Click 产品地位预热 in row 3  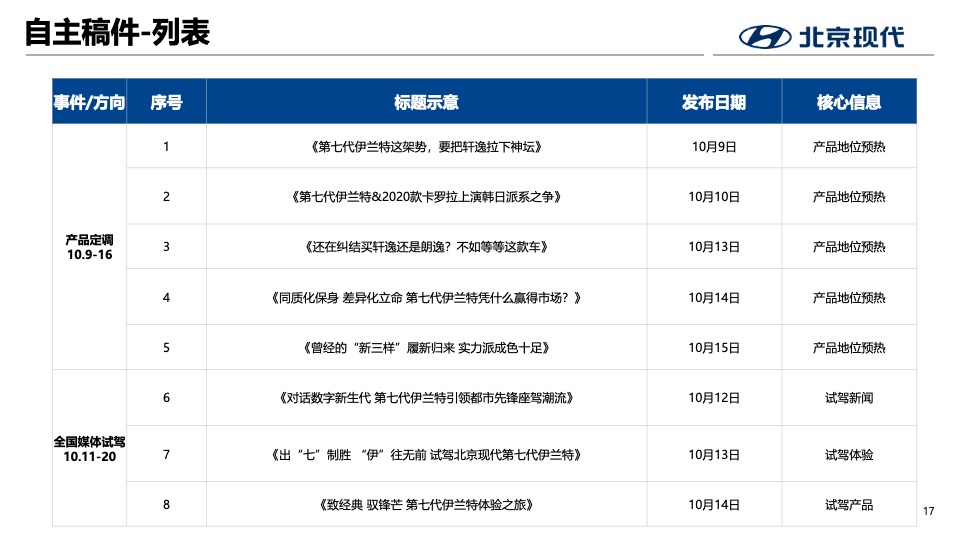pyautogui.click(x=849, y=247)
